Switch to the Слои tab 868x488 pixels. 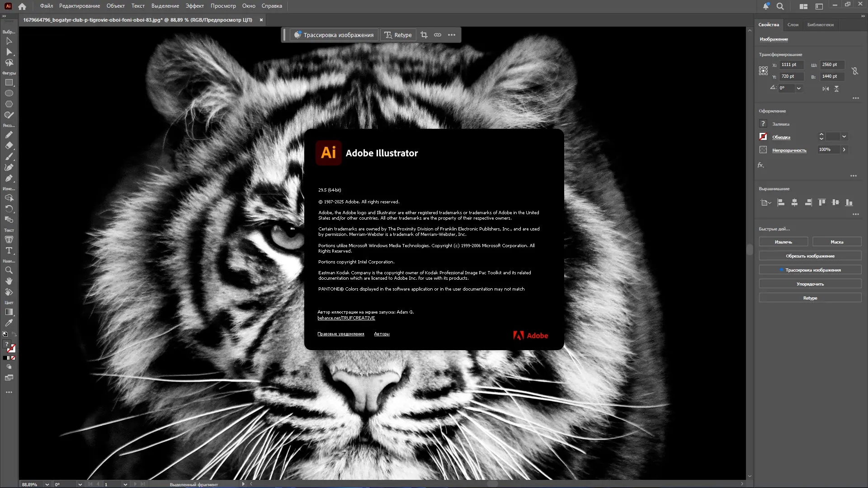[793, 25]
